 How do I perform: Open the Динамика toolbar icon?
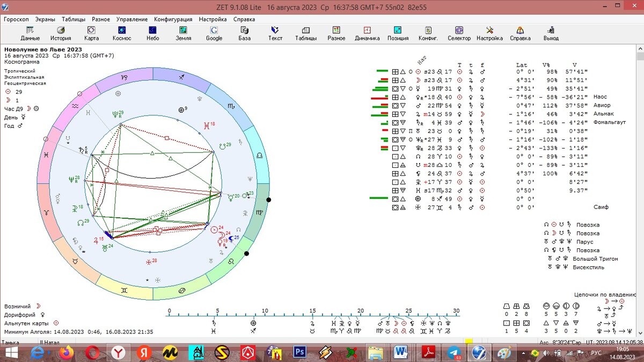pos(367,34)
